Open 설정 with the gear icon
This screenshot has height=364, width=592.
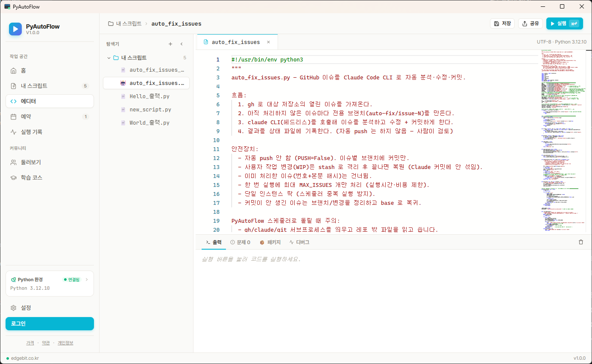(13, 308)
